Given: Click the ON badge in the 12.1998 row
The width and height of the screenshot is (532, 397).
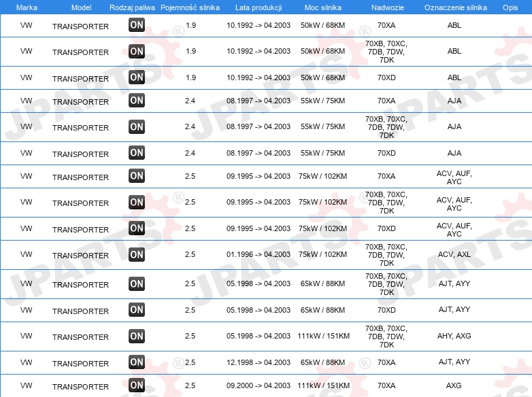Looking at the screenshot, I should click(137, 362).
